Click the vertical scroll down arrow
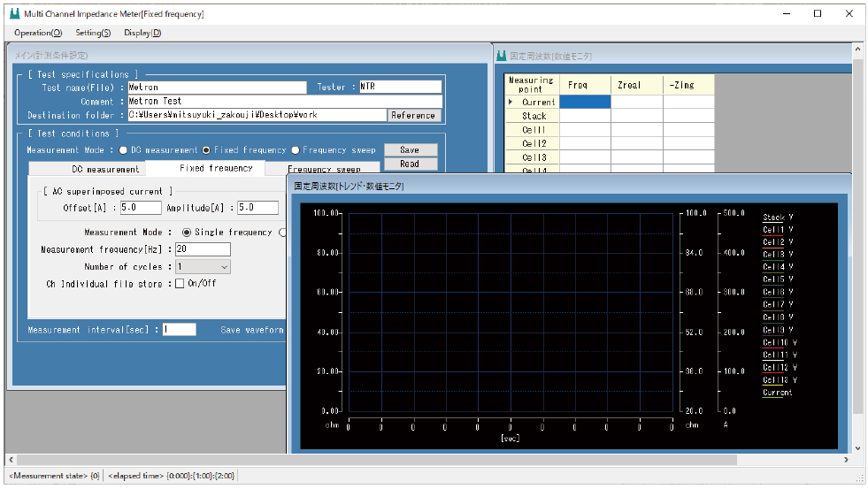This screenshot has width=868, height=489. tap(858, 448)
